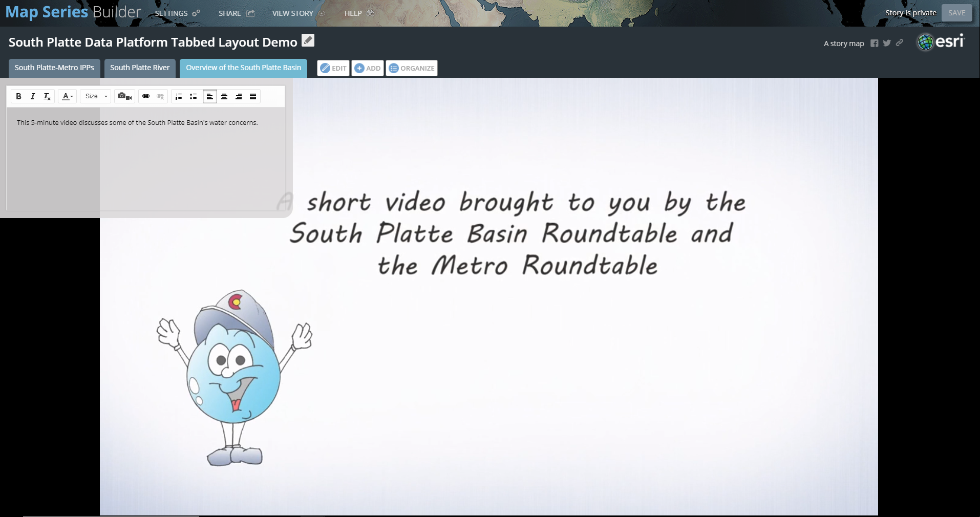The height and width of the screenshot is (517, 980).
Task: Insert a bulleted list
Action: pos(193,96)
